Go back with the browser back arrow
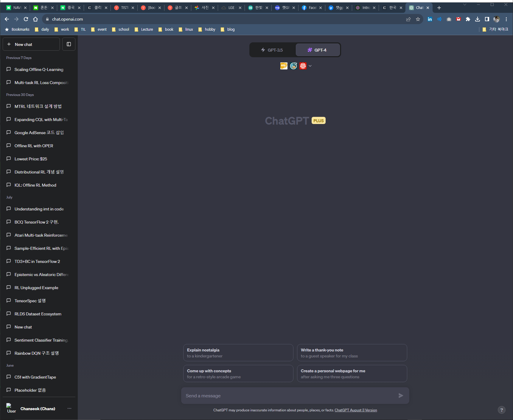This screenshot has width=513, height=420. (x=7, y=19)
